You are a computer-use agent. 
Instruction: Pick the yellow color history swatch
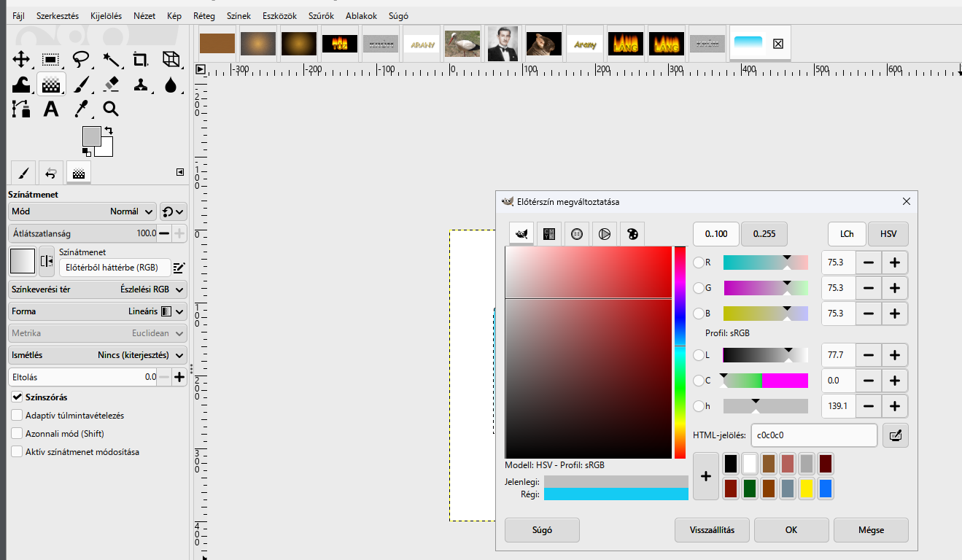[x=807, y=488]
